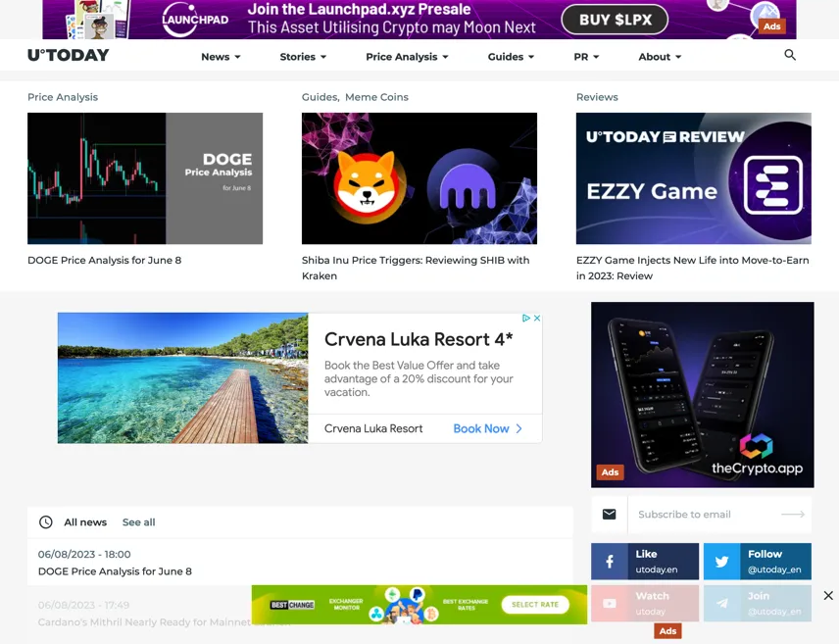Click the Launchpad.xyz presale banner text
This screenshot has width=839, height=644.
click(x=391, y=19)
